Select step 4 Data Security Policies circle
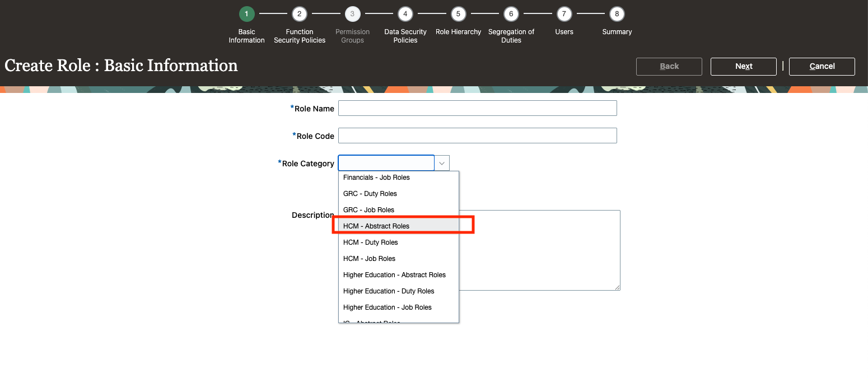This screenshot has width=868, height=378. point(405,14)
